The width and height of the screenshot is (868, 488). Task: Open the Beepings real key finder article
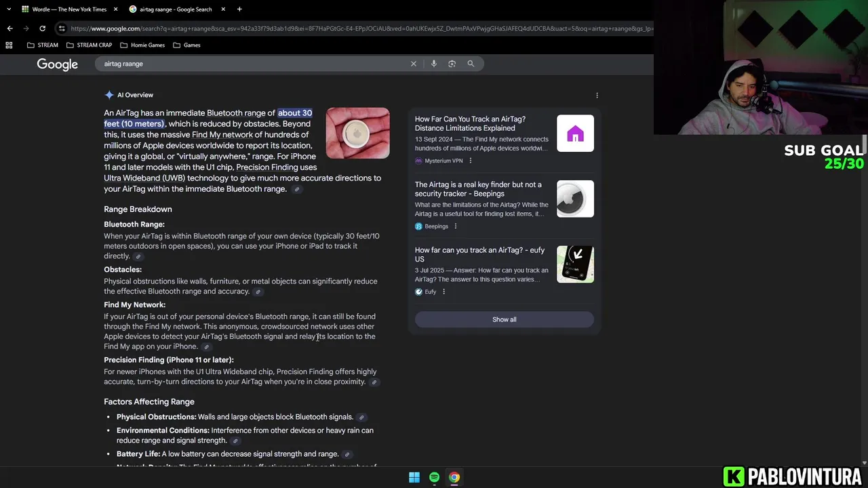tap(478, 189)
